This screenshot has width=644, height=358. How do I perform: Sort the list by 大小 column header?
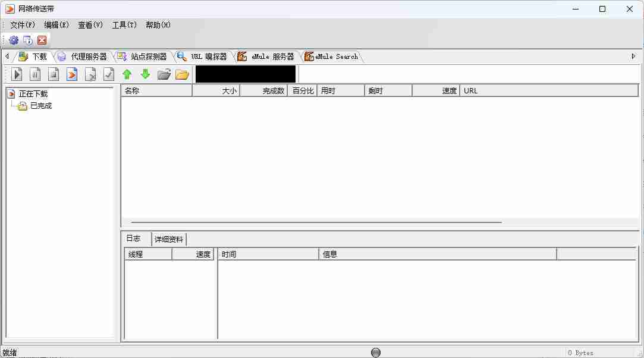point(216,90)
